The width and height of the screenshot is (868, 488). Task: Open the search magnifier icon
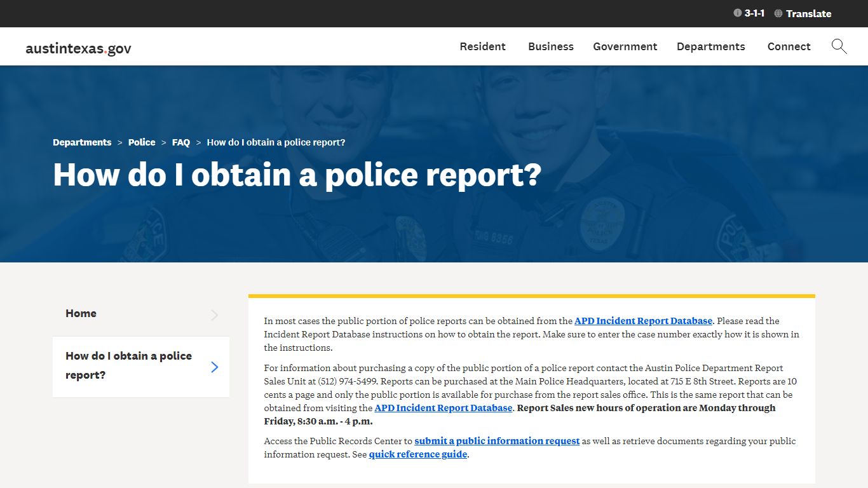click(839, 46)
